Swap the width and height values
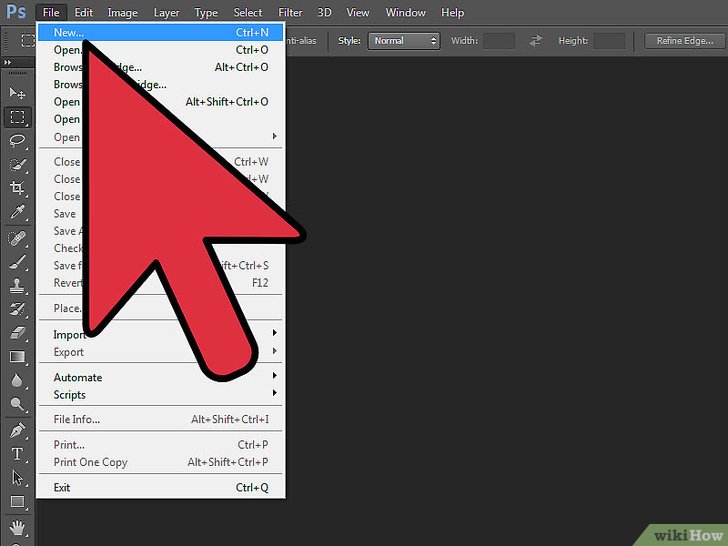 pos(535,41)
